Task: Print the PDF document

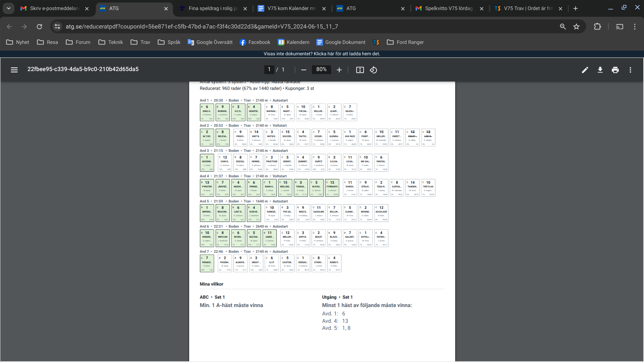Action: (615, 70)
